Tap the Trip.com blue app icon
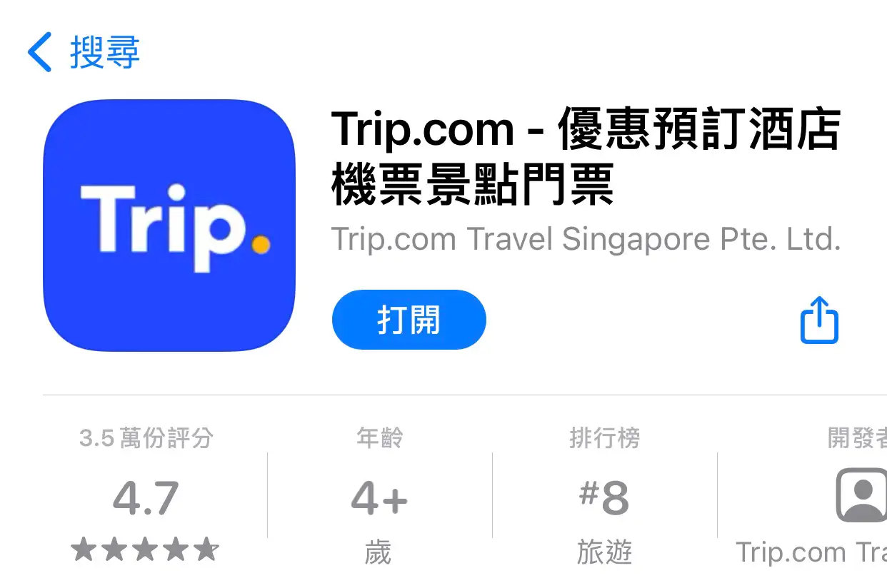 (169, 225)
